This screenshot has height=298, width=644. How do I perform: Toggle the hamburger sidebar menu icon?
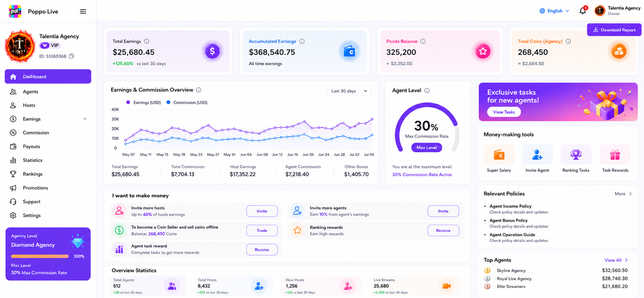(x=83, y=11)
